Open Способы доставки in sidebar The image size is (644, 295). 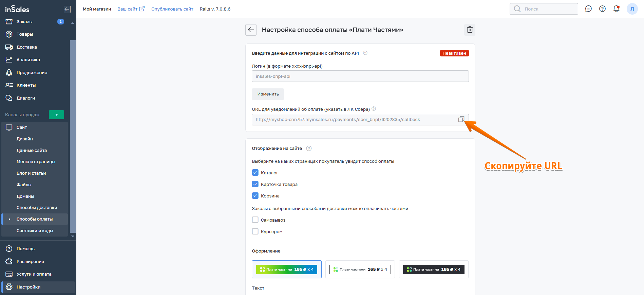[37, 208]
